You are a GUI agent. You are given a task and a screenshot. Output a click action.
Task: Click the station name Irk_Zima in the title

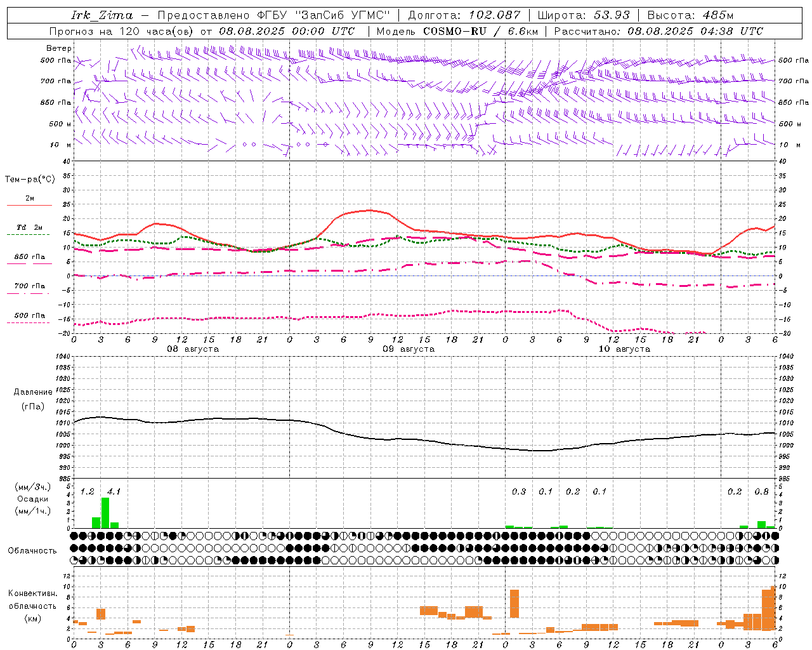coord(102,15)
